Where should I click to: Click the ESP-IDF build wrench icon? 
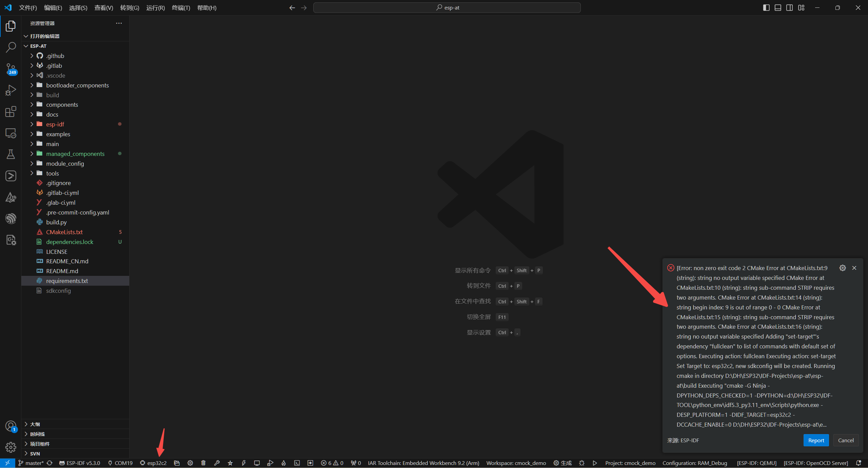pos(217,463)
